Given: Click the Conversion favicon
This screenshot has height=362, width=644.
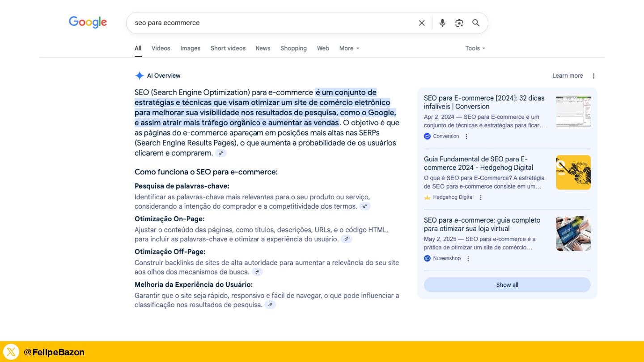Looking at the screenshot, I should [427, 136].
